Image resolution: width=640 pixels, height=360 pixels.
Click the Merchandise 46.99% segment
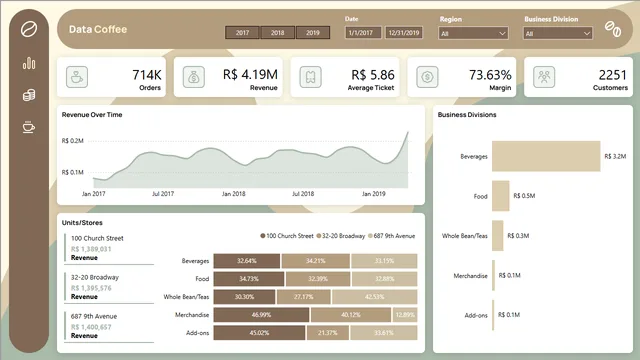pyautogui.click(x=261, y=315)
